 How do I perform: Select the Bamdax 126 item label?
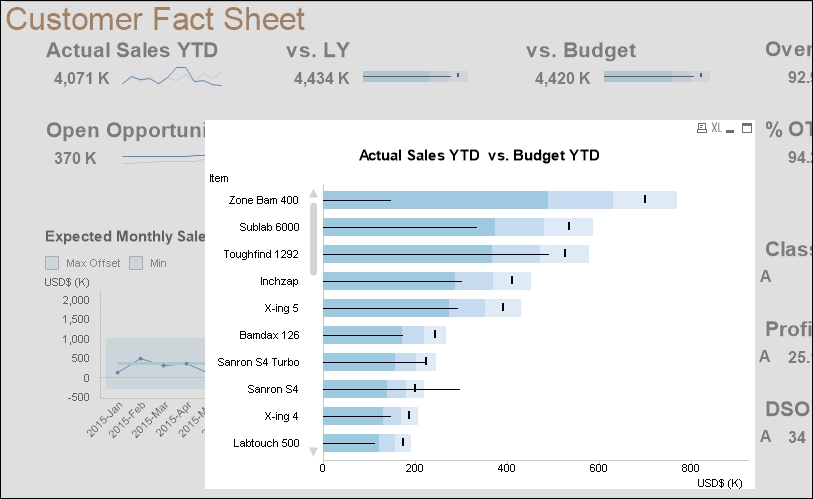(x=269, y=335)
